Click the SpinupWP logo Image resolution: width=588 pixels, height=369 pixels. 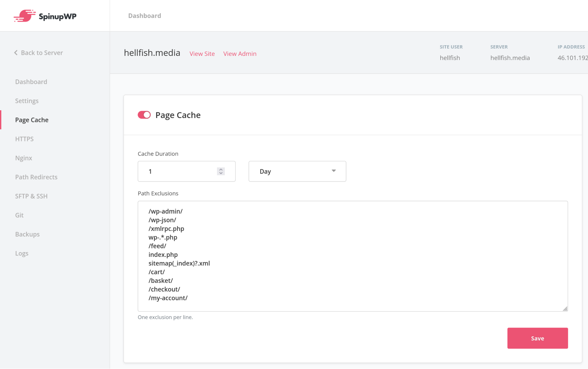pyautogui.click(x=45, y=16)
